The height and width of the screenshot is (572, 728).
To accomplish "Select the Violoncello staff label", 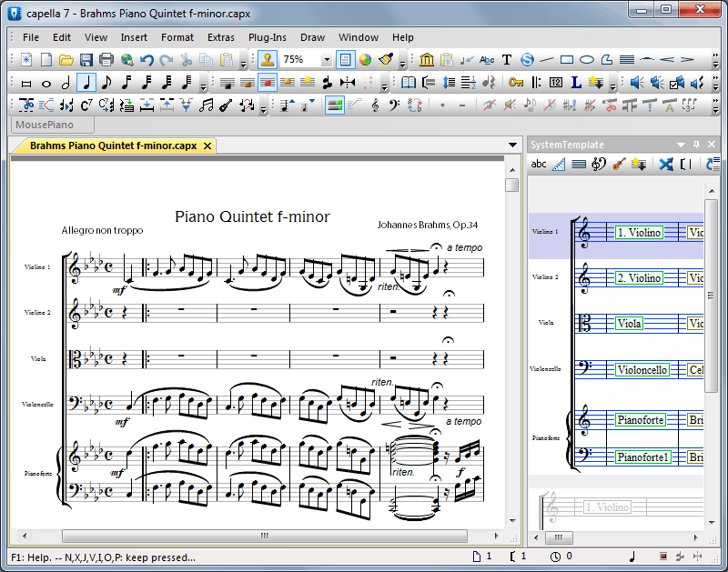I will [x=642, y=370].
